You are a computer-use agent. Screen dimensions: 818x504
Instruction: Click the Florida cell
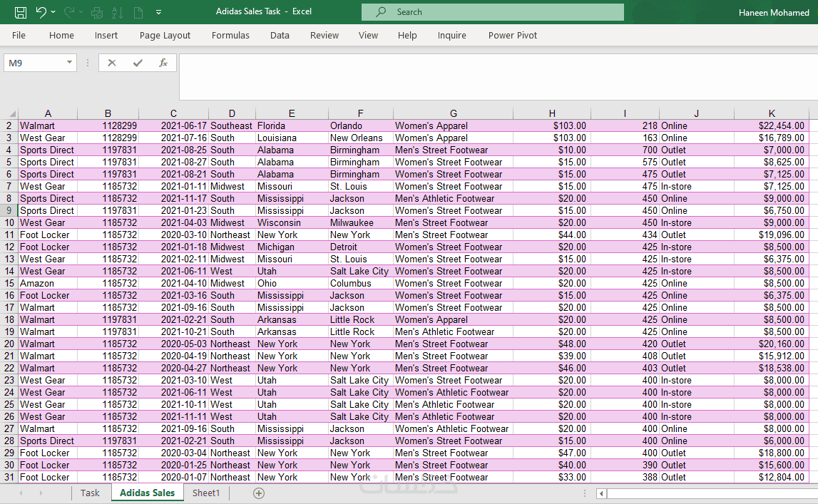coord(292,125)
